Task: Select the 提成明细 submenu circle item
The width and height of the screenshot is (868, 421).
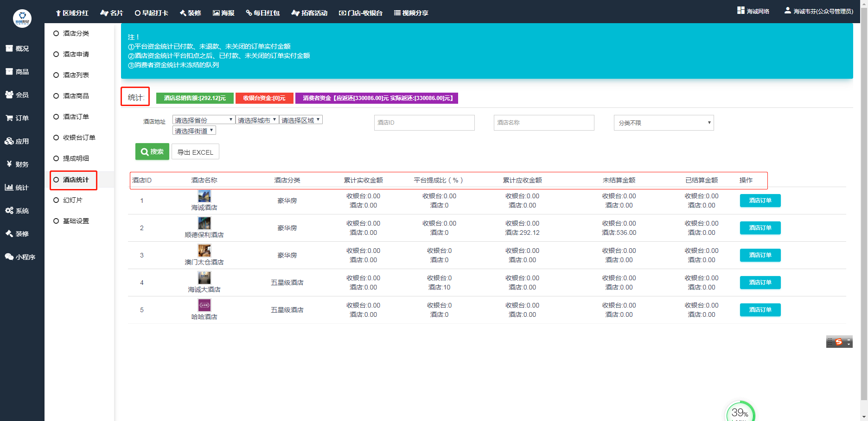Action: pos(56,158)
